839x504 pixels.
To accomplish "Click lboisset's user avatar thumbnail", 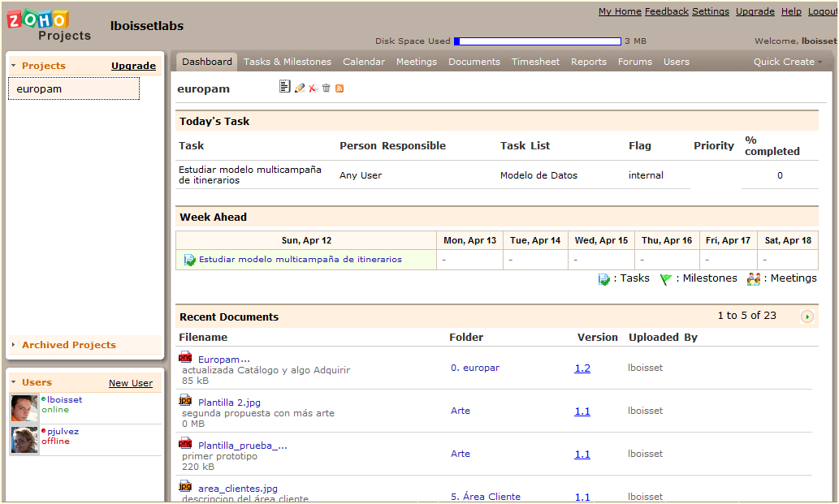I will [x=24, y=408].
